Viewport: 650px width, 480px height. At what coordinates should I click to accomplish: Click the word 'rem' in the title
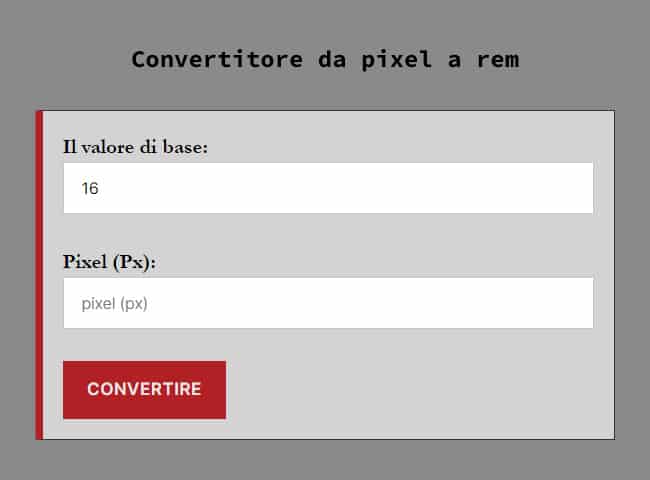point(497,59)
